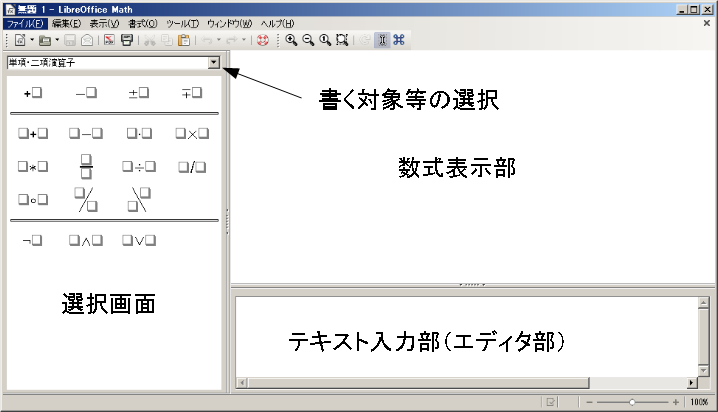
Task: Insert the stacked fraction element
Action: click(86, 167)
